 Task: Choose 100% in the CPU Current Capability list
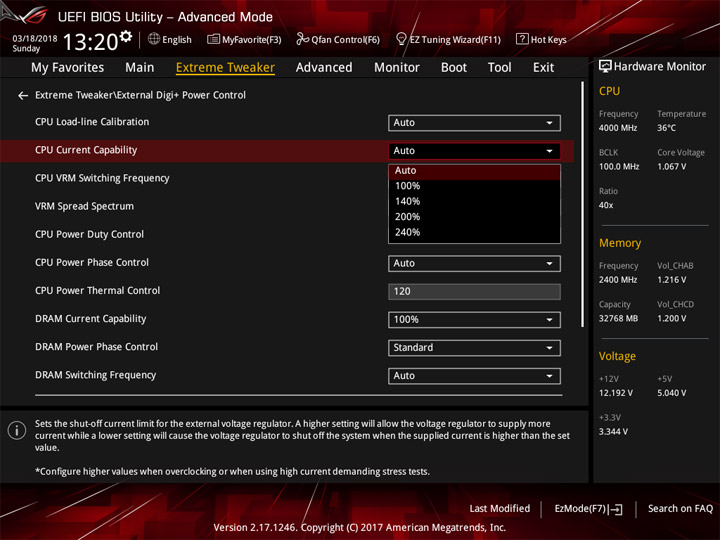[474, 186]
